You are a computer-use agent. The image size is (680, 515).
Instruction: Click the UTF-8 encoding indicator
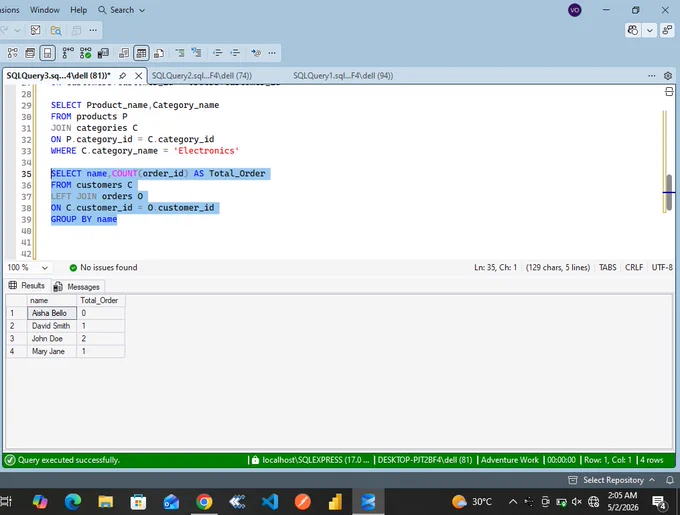click(x=662, y=267)
